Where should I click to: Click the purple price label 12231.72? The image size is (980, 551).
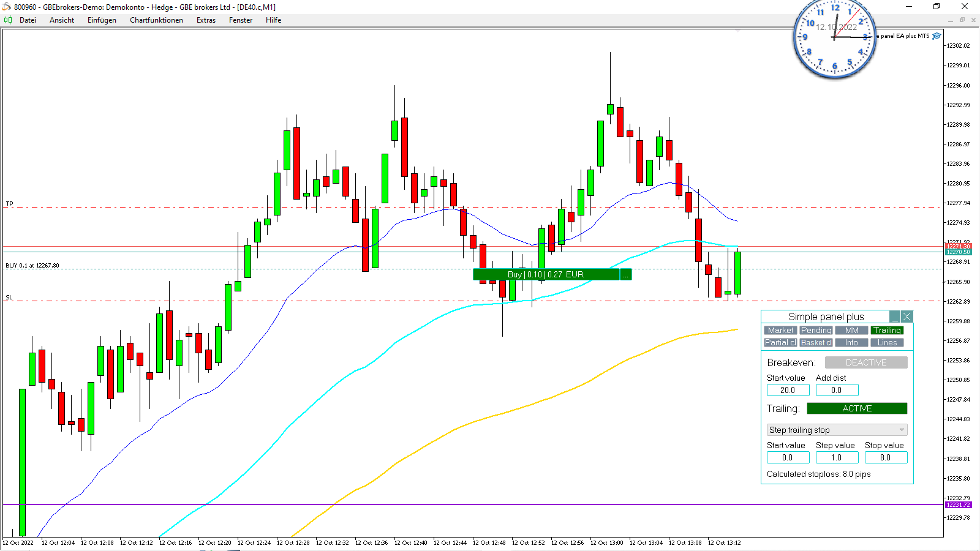coord(958,505)
